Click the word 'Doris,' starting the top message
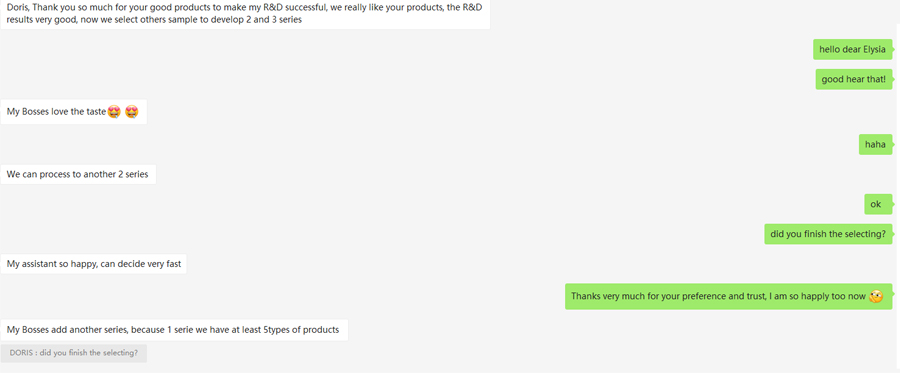The image size is (900, 373). pos(18,9)
